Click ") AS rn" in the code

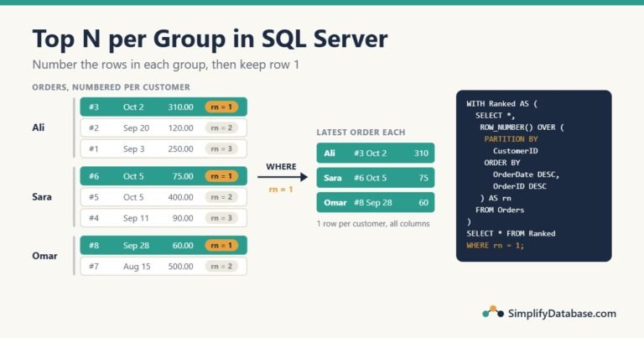[496, 198]
